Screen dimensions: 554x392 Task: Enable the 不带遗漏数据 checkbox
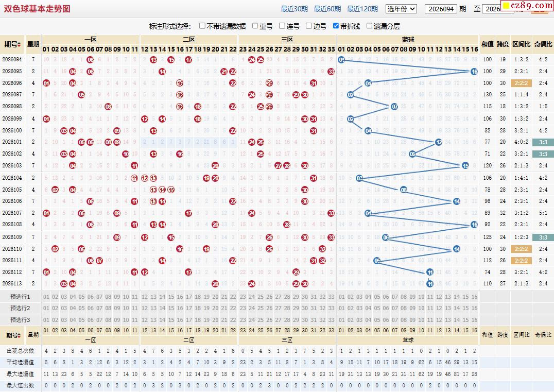tap(202, 26)
